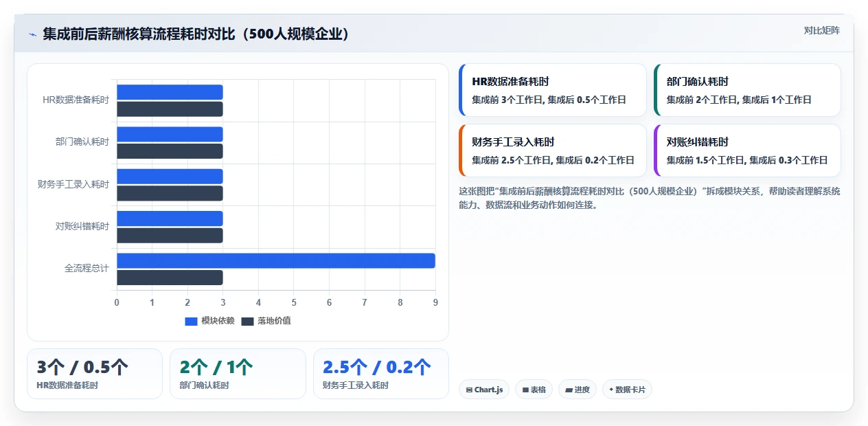Click the blue bar for HR数据准备耗时

(x=170, y=92)
